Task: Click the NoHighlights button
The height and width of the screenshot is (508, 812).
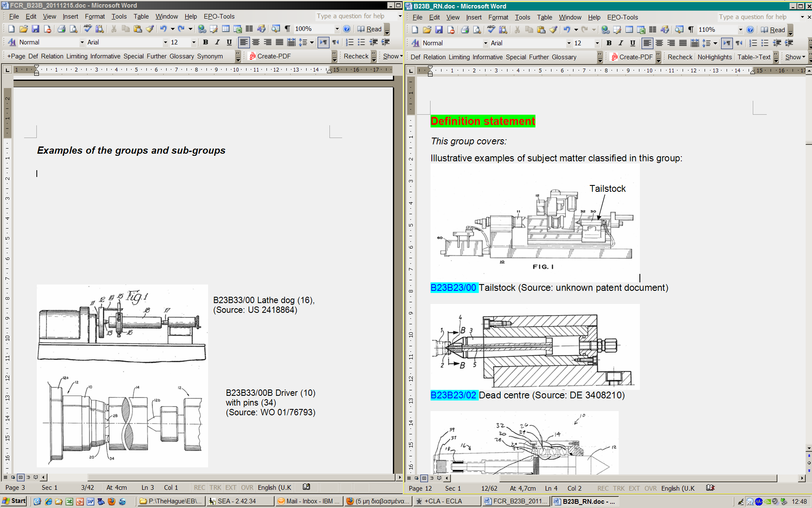Action: [x=714, y=57]
